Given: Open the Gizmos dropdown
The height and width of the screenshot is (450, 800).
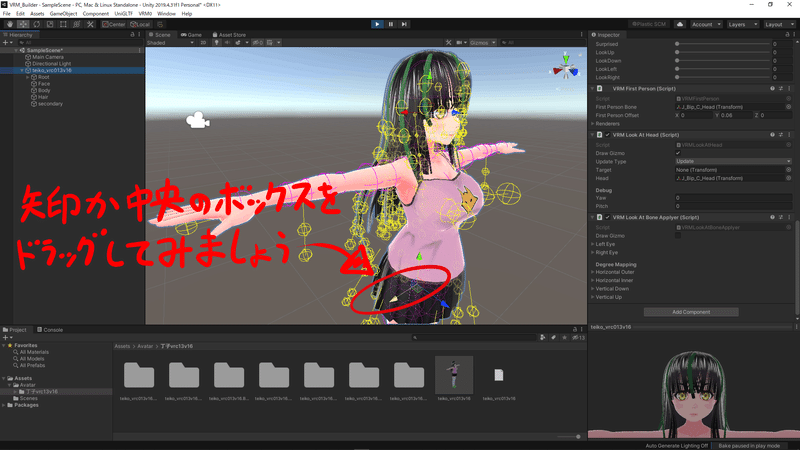Looking at the screenshot, I should 483,43.
